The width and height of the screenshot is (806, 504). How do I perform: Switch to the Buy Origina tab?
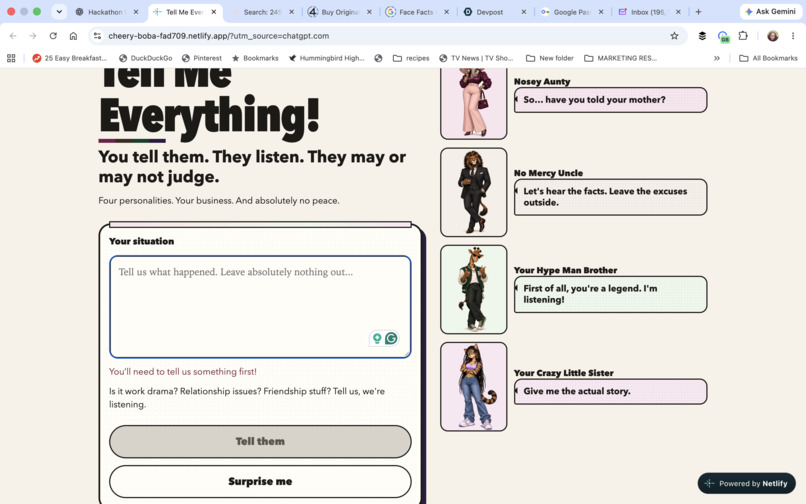[x=339, y=12]
